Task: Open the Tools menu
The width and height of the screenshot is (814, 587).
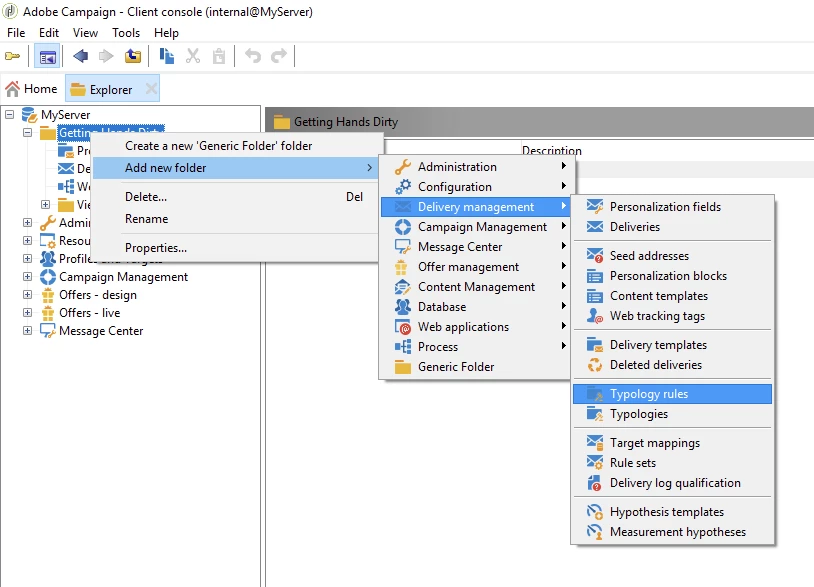Action: pyautogui.click(x=126, y=33)
